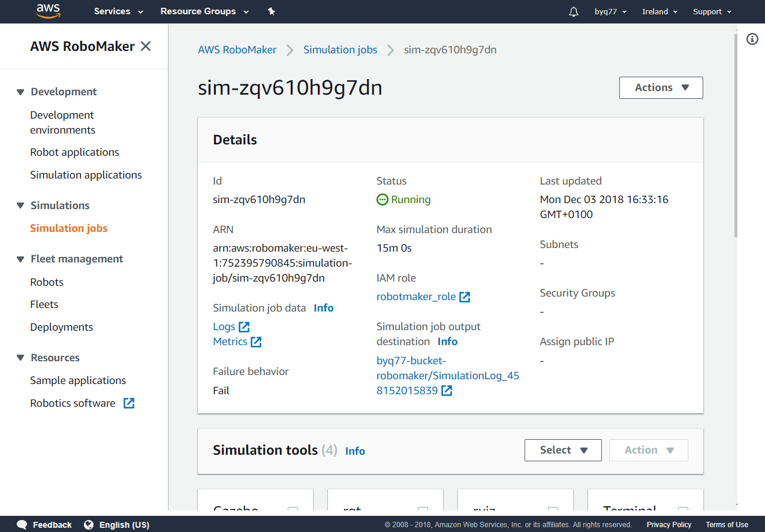Click the ARN value text
The height and width of the screenshot is (532, 765).
[282, 263]
